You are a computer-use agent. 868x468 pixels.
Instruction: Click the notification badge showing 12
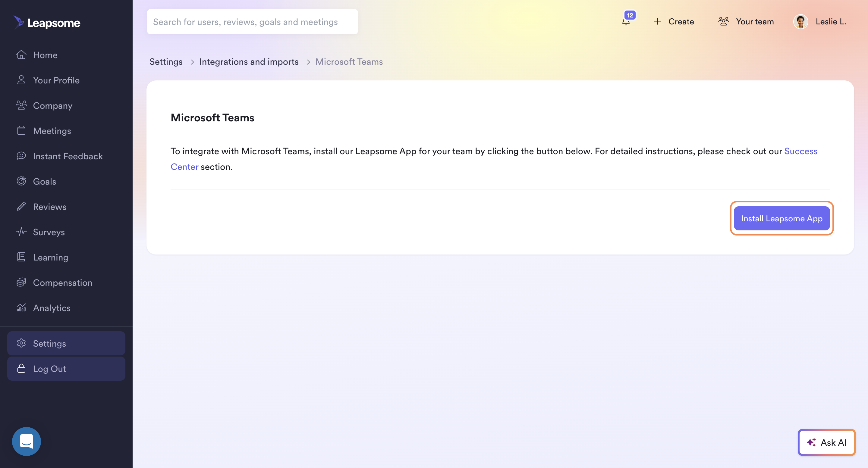pyautogui.click(x=630, y=15)
